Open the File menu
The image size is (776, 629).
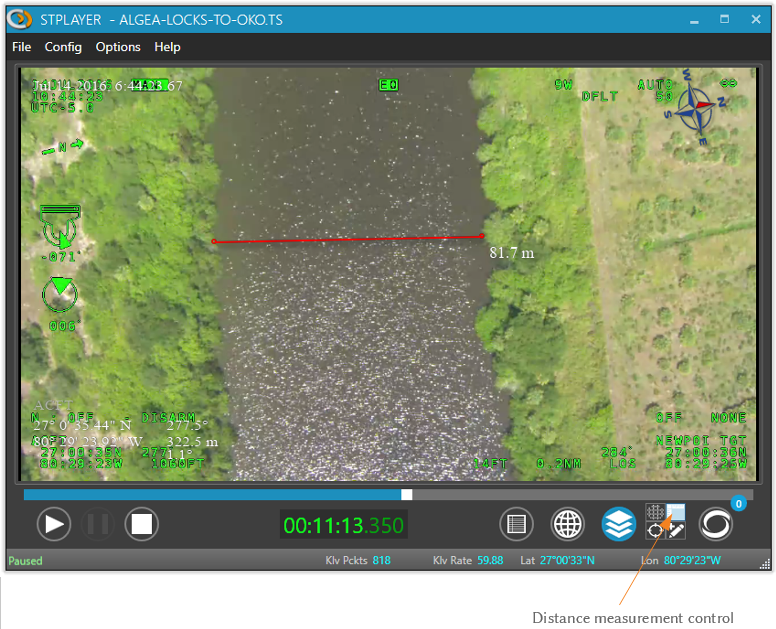coord(21,47)
